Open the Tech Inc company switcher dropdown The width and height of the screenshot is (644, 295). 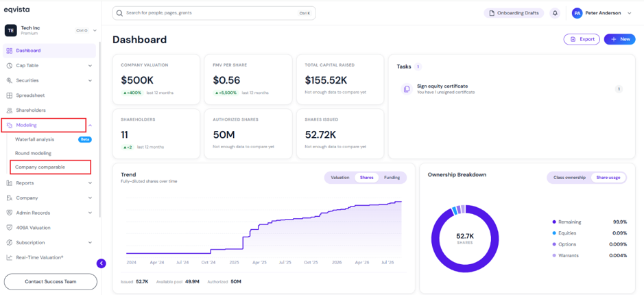click(95, 30)
